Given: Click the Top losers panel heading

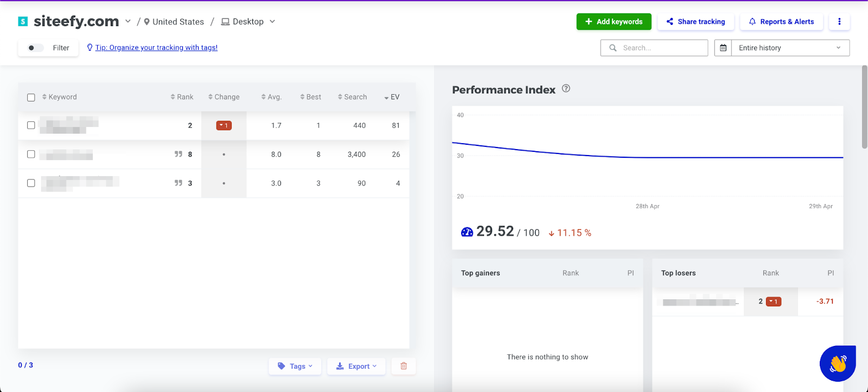Looking at the screenshot, I should (x=678, y=273).
